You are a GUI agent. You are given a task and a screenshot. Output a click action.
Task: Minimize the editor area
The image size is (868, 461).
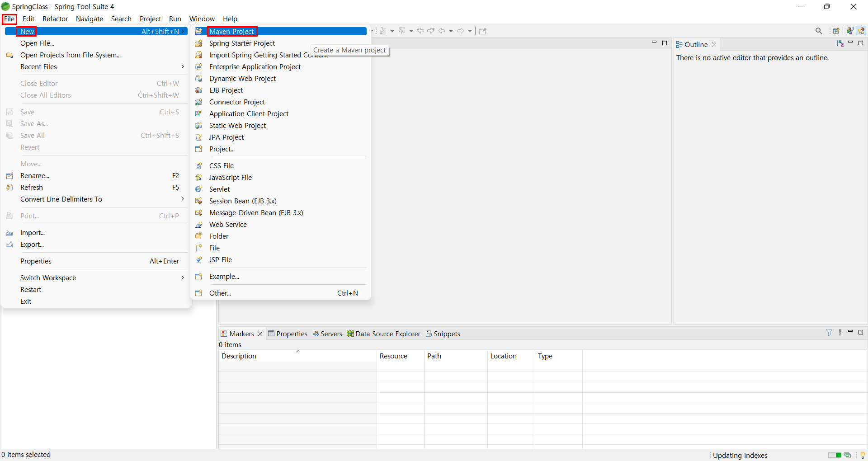654,42
